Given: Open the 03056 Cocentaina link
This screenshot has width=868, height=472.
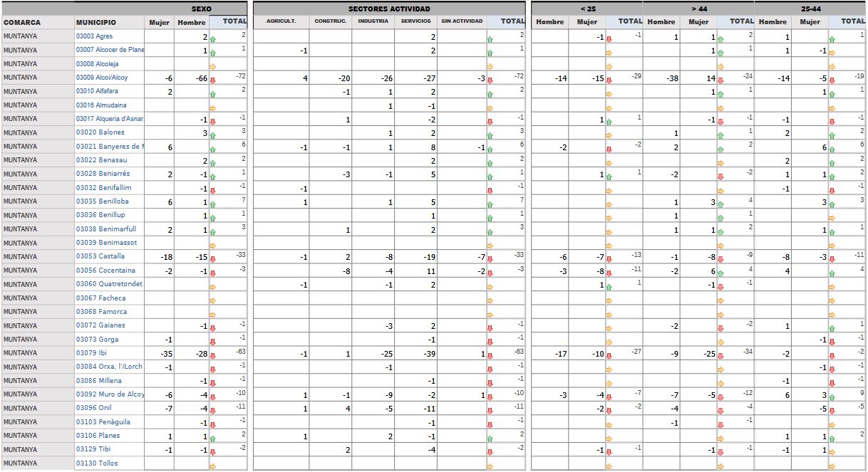Looking at the screenshot, I should click(x=105, y=271).
